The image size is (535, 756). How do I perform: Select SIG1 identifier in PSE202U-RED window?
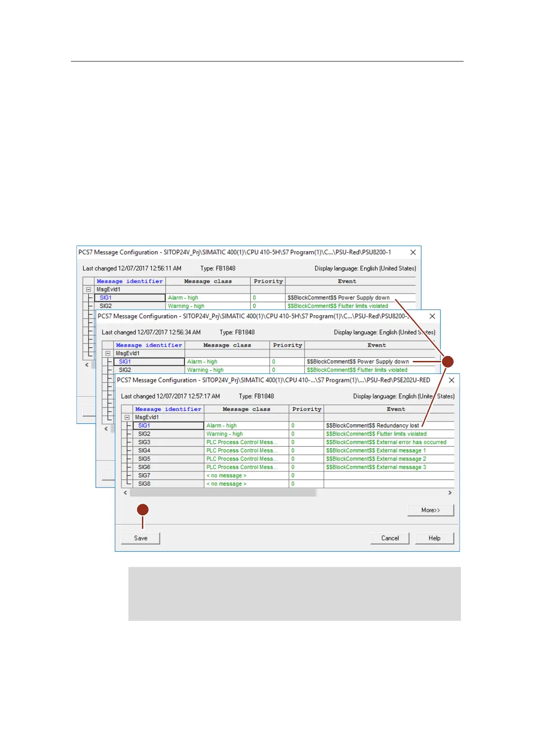168,426
